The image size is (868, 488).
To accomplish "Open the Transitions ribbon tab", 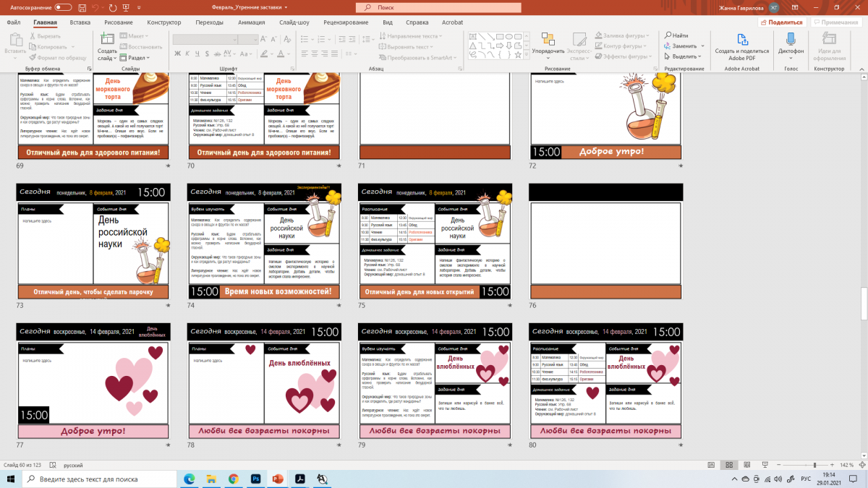I will [x=209, y=22].
